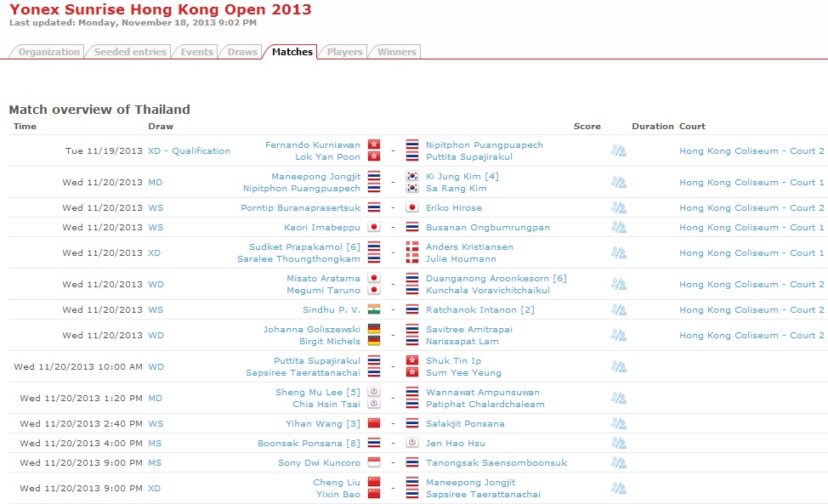Open head-to-head icon for Shuk Tin Ip match

pos(618,367)
